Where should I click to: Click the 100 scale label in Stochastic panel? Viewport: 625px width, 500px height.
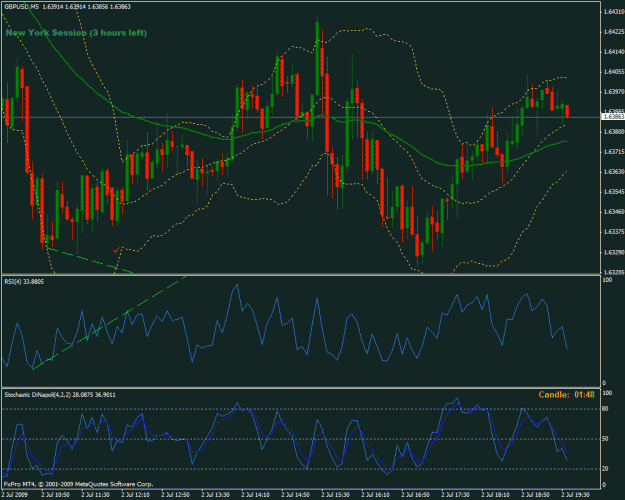click(x=607, y=393)
